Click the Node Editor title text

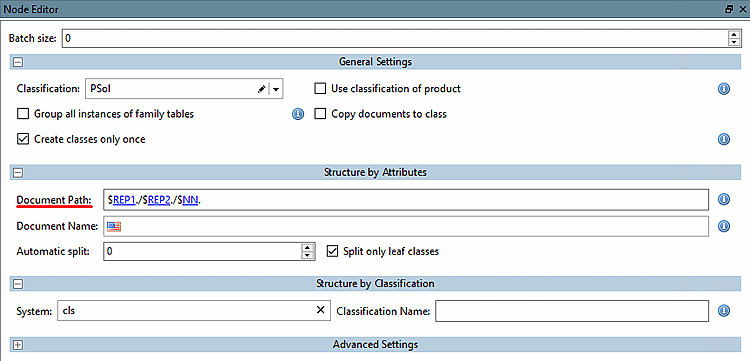point(31,9)
